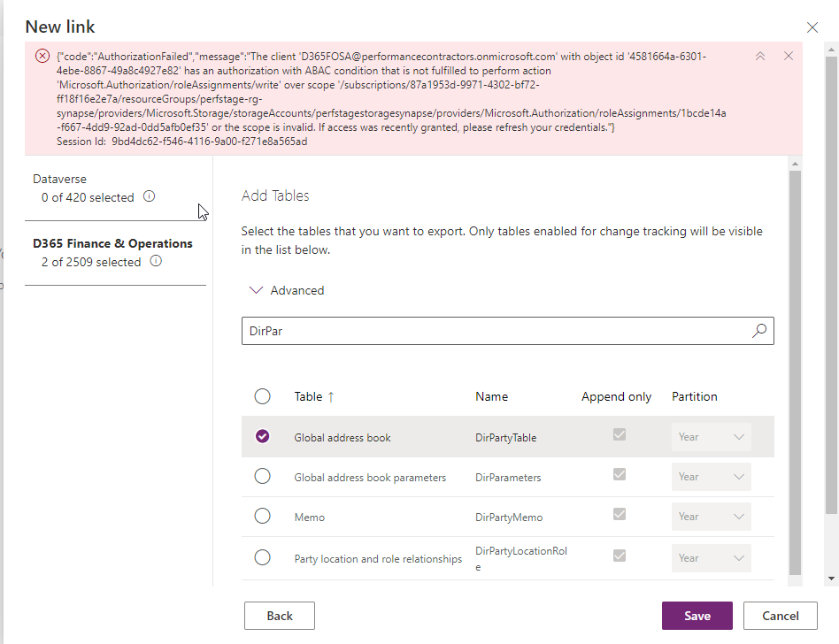Deselect the Global address book table
Screen dimensions: 839x644
click(262, 436)
